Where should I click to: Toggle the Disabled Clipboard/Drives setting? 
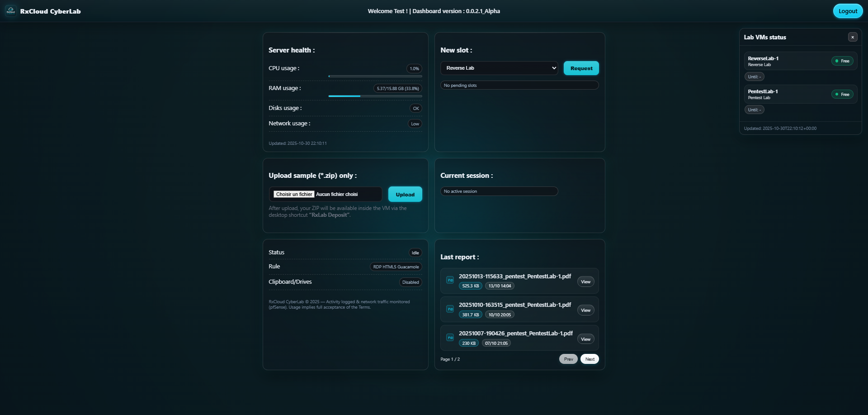point(410,282)
